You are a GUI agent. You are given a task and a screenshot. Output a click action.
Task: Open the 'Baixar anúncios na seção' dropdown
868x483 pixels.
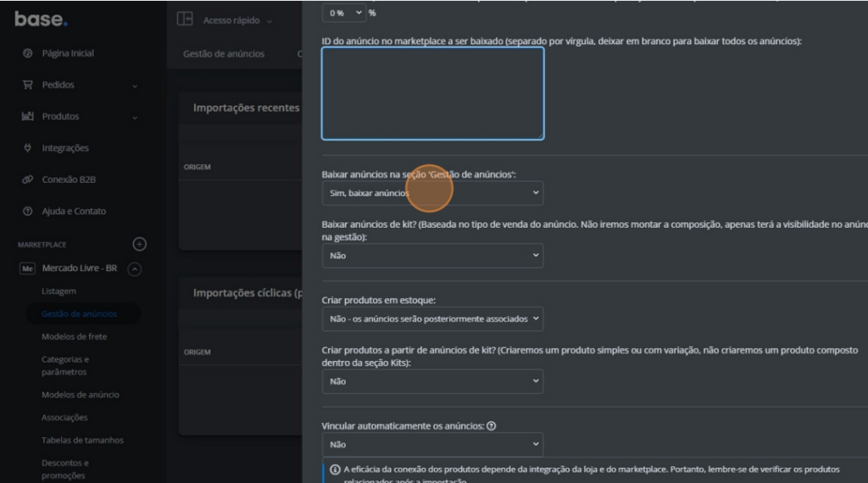[432, 193]
